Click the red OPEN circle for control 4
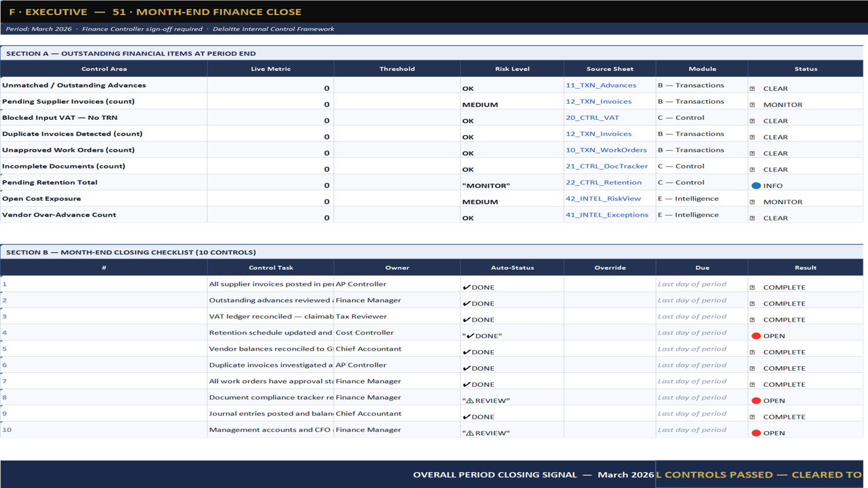This screenshot has height=488, width=868. pos(756,336)
